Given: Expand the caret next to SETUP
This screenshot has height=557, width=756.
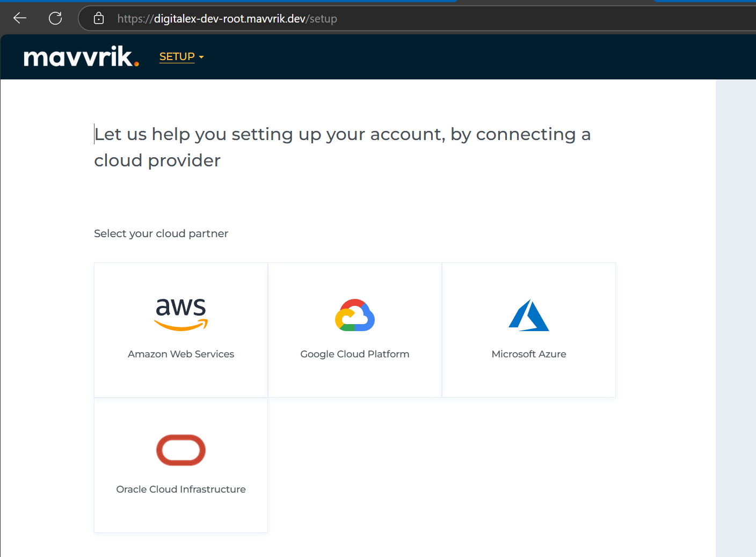Looking at the screenshot, I should pos(201,57).
